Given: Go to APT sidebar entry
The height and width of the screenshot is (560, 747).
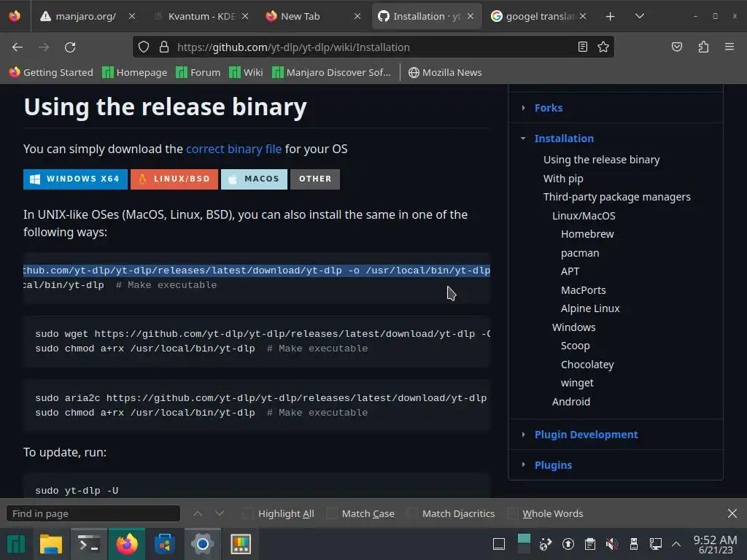Looking at the screenshot, I should click(570, 271).
